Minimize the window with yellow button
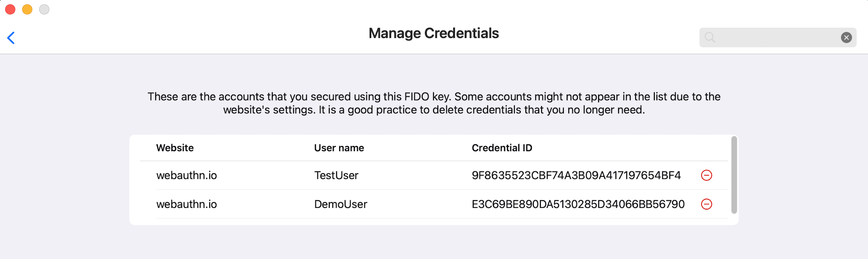 point(27,9)
